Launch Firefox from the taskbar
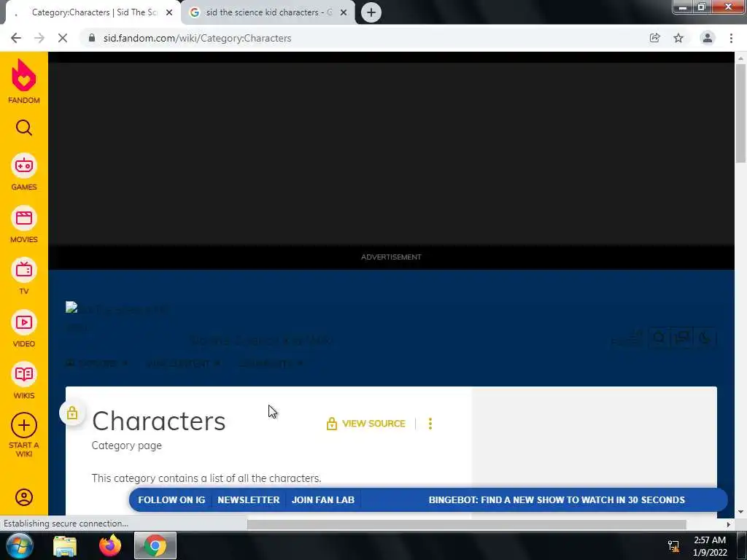Image resolution: width=747 pixels, height=560 pixels. click(x=109, y=545)
